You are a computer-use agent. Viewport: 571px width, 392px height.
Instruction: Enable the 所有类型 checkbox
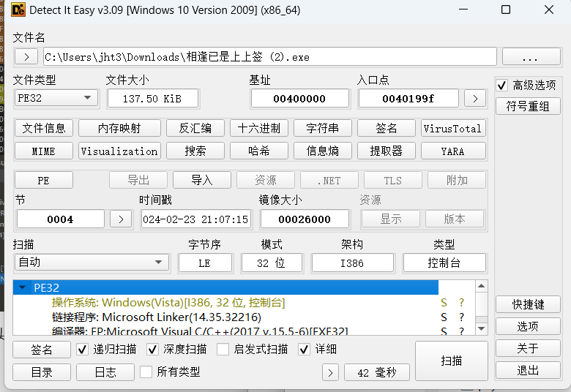click(146, 372)
